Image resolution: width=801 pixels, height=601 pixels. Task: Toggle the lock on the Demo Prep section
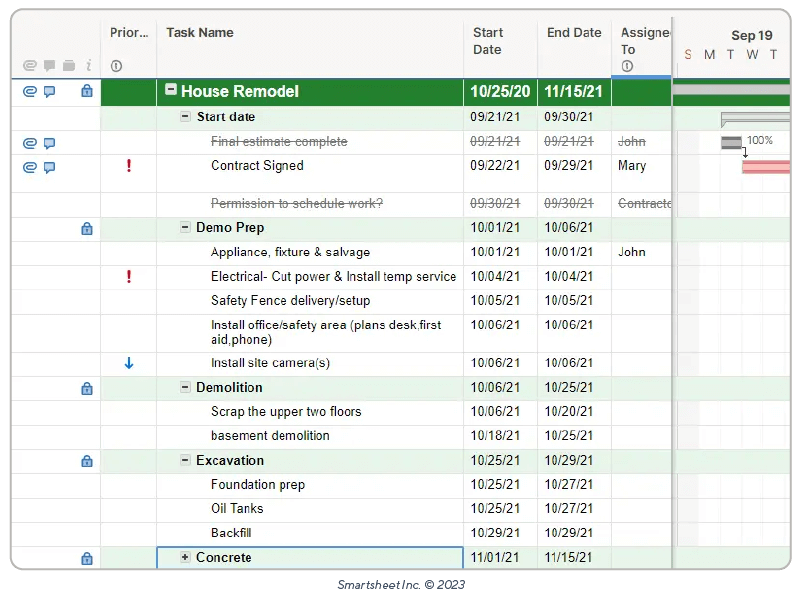pyautogui.click(x=87, y=228)
